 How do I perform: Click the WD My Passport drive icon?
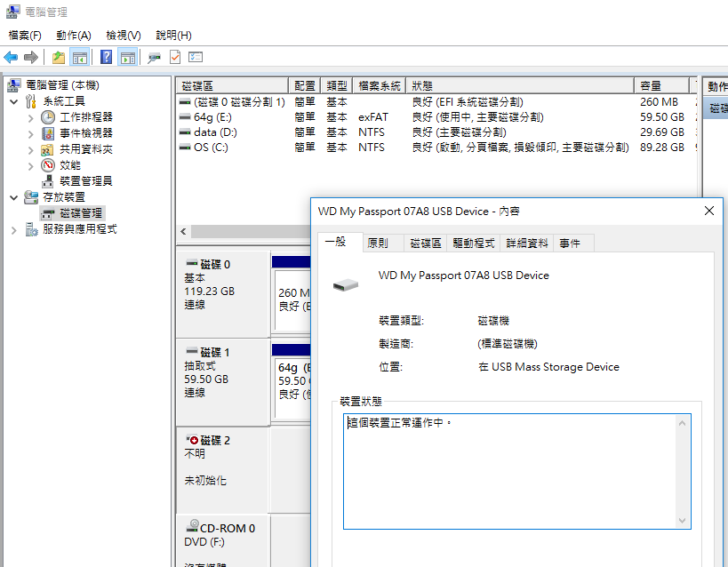pyautogui.click(x=346, y=284)
